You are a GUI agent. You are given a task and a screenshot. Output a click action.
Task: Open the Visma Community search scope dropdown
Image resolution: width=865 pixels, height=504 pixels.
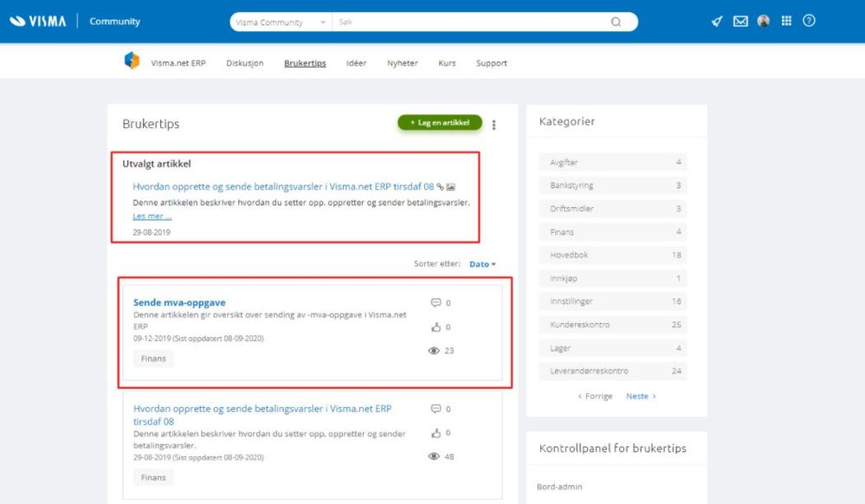[x=281, y=22]
